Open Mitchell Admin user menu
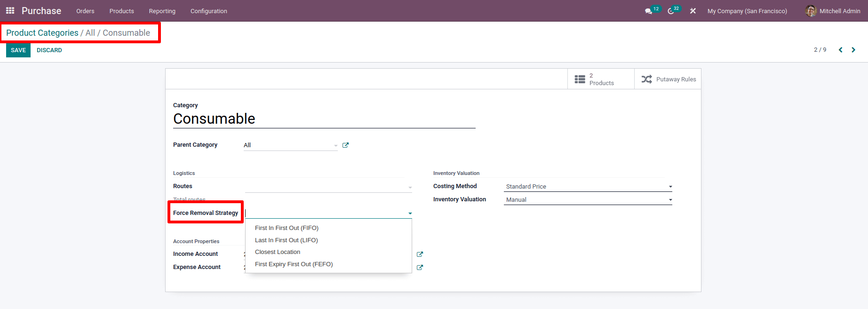Image resolution: width=868 pixels, height=309 pixels. (833, 11)
